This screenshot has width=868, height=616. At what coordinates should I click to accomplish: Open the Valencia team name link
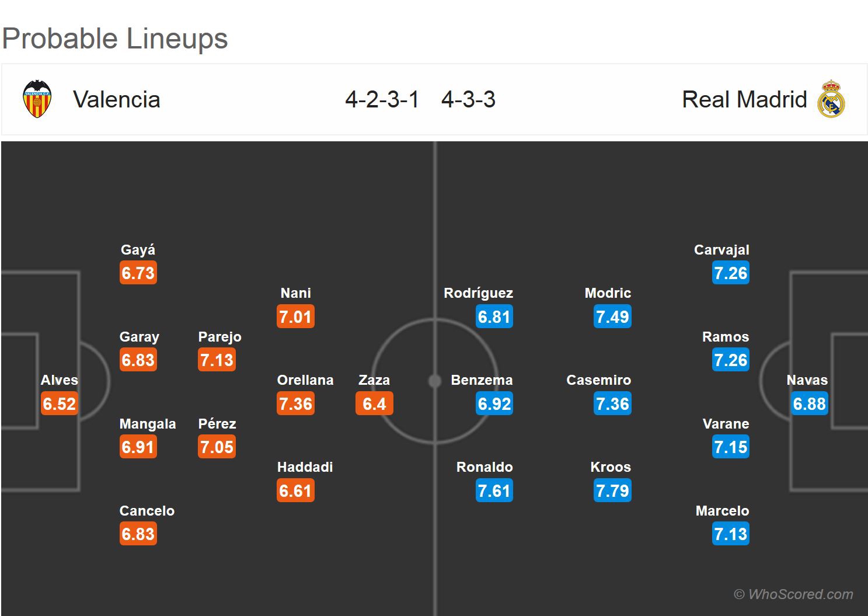[117, 100]
